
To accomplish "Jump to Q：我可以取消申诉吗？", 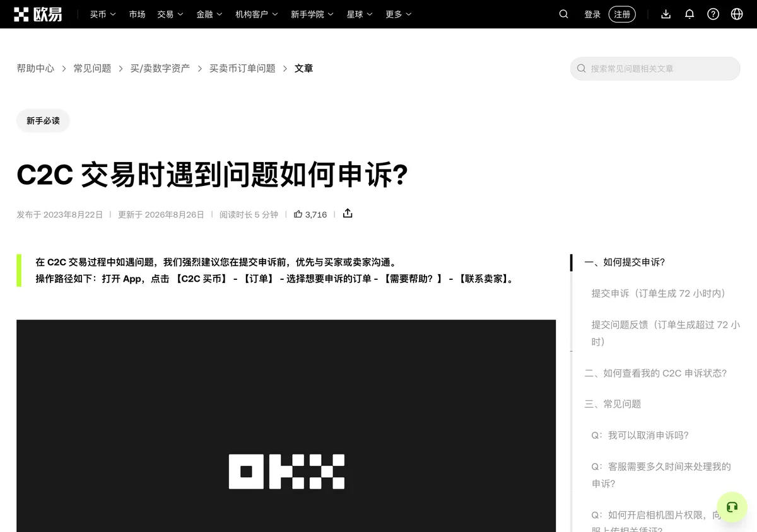I will click(x=640, y=435).
